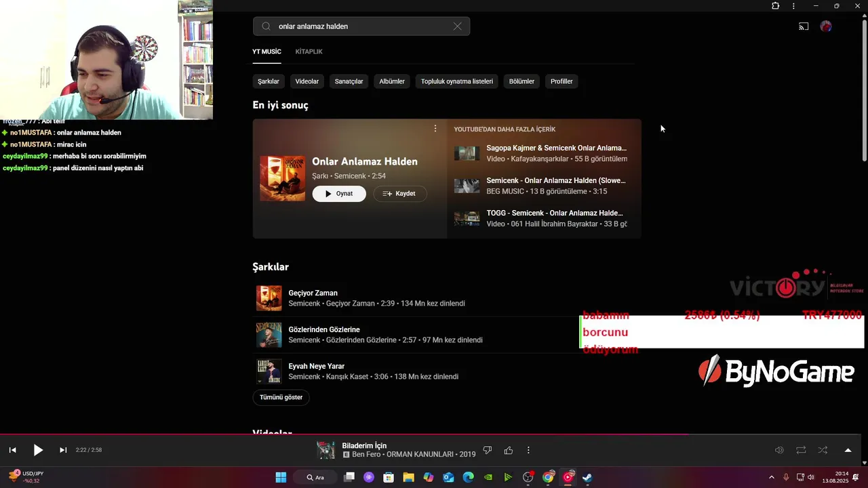Viewport: 868px width, 488px height.
Task: Click TOGG video thumbnail
Action: click(467, 218)
